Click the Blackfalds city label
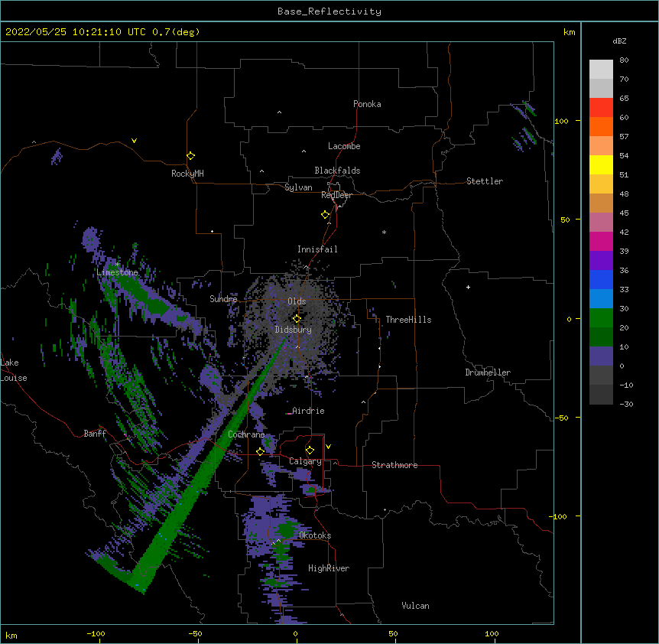 pyautogui.click(x=337, y=171)
